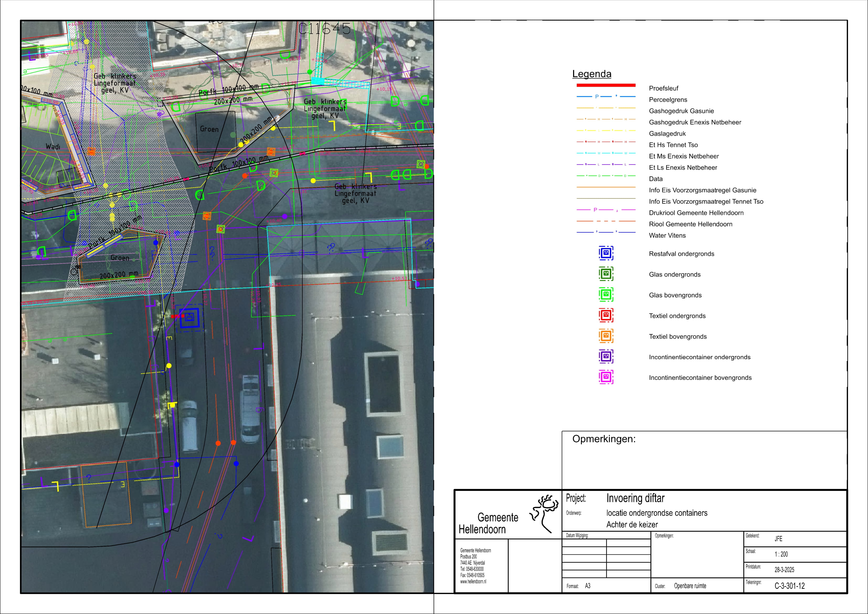Select the blue container symbol on the map
Viewport: 868px width, 614px height.
point(189,318)
